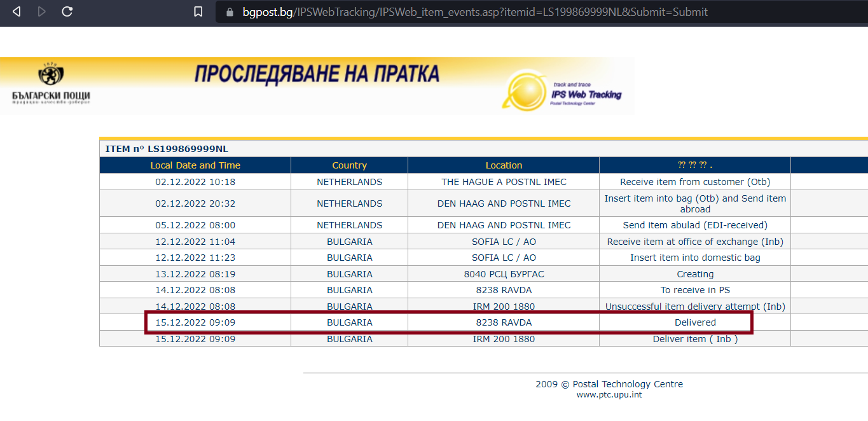The width and height of the screenshot is (868, 421).
Task: Click the browser back arrow
Action: coord(17,11)
